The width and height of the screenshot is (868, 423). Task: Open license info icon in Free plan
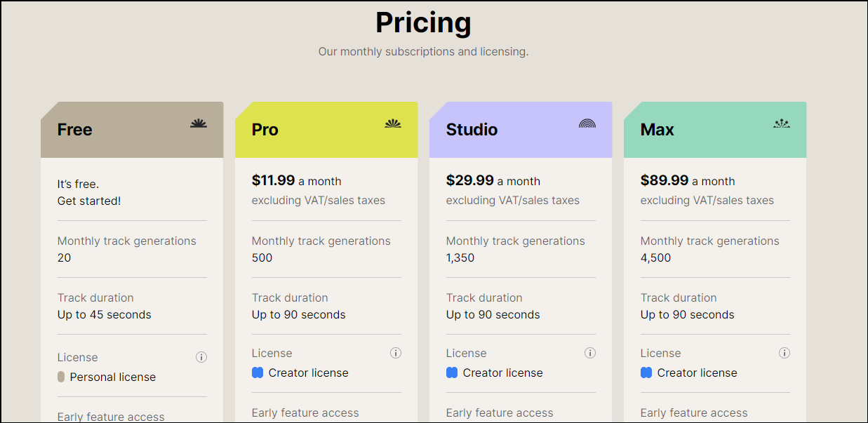(x=201, y=357)
